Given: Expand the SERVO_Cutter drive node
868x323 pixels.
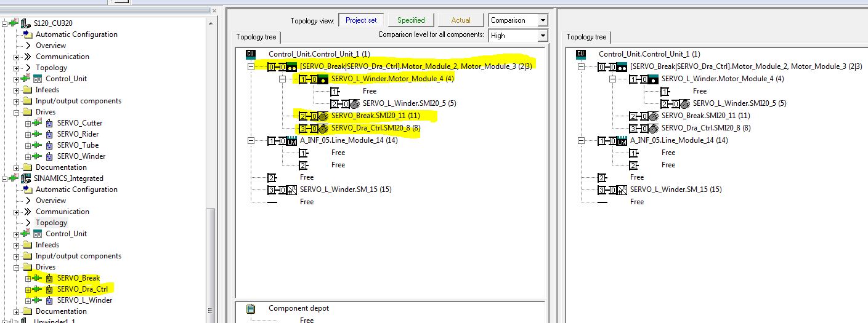Looking at the screenshot, I should pyautogui.click(x=28, y=123).
